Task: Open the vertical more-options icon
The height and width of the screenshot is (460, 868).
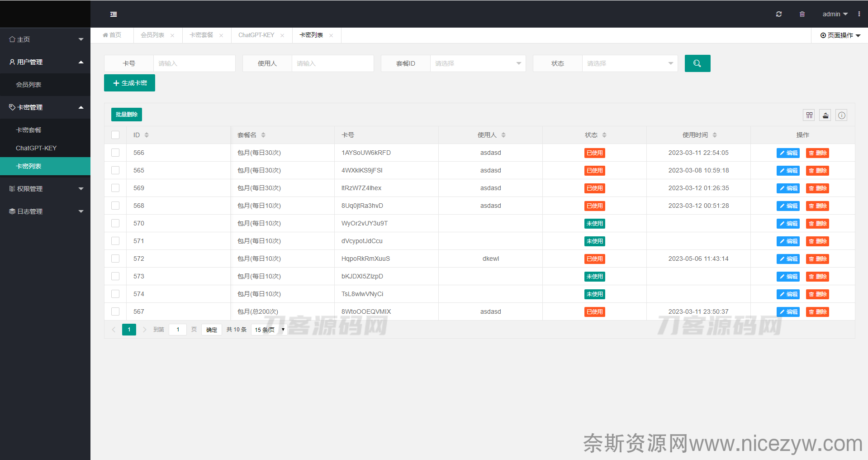Action: click(x=859, y=14)
